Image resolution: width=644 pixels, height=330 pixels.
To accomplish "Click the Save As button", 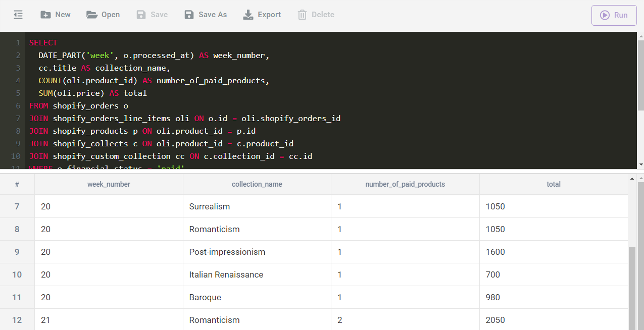I will pos(206,15).
